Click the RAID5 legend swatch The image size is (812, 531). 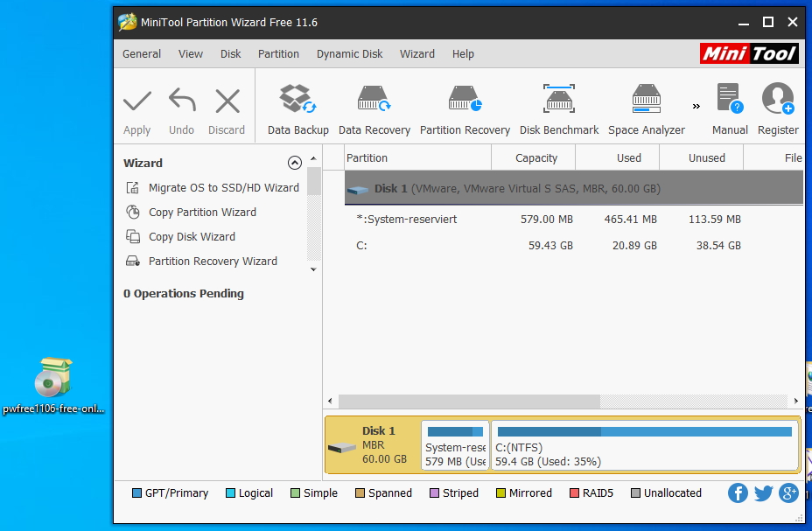point(574,493)
